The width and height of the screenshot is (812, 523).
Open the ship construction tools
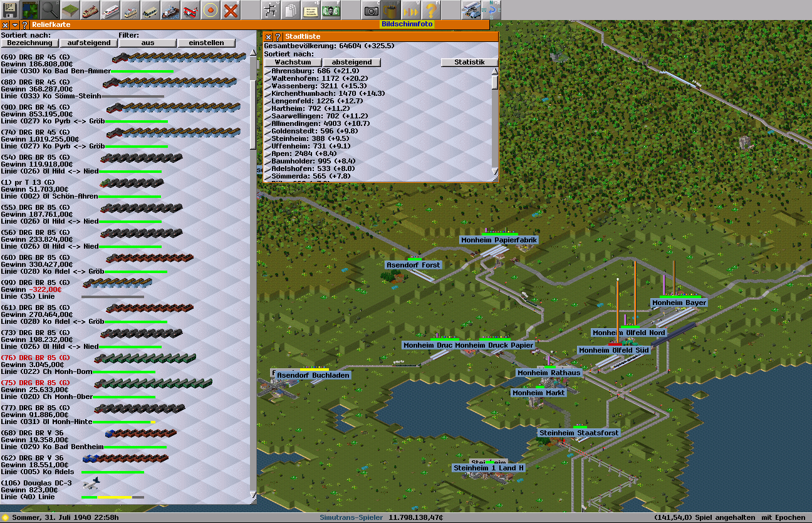point(170,9)
